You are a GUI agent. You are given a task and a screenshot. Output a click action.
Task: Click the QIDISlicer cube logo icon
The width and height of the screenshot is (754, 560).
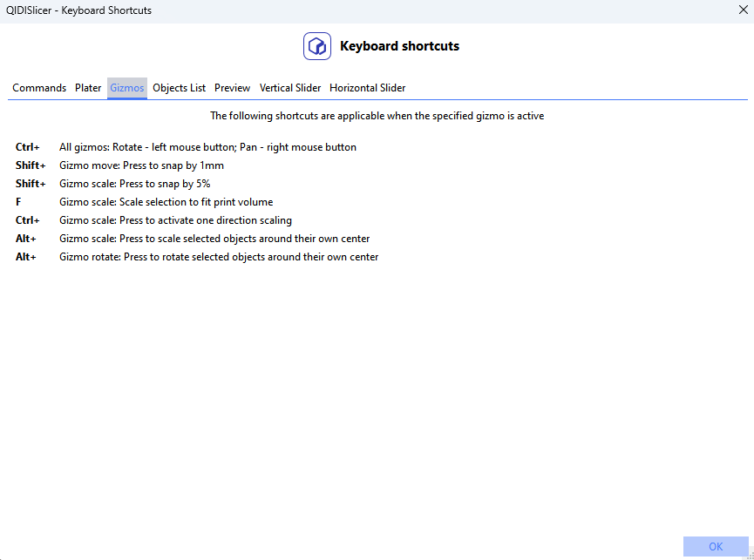[317, 46]
